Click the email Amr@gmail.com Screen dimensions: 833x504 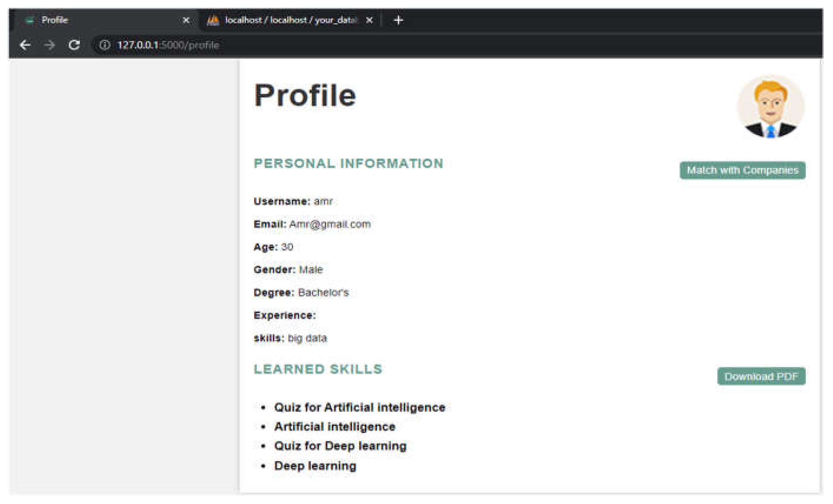(x=330, y=224)
